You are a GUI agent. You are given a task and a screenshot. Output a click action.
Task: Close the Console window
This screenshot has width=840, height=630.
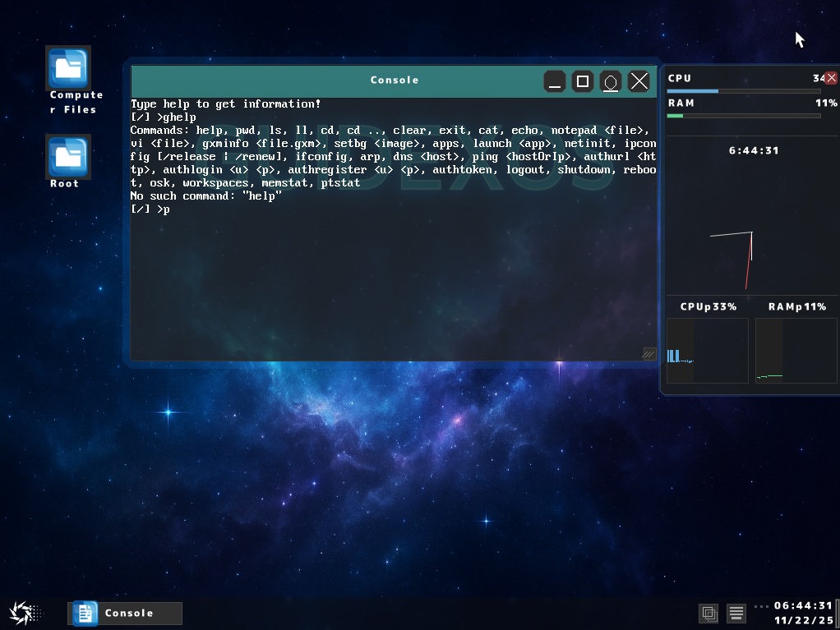point(639,81)
